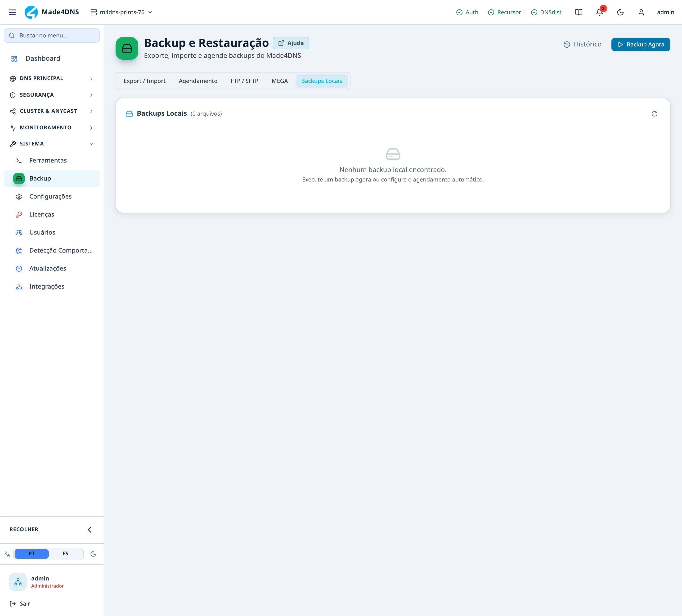
Task: Click the DNS Principal globe icon
Action: (x=13, y=78)
